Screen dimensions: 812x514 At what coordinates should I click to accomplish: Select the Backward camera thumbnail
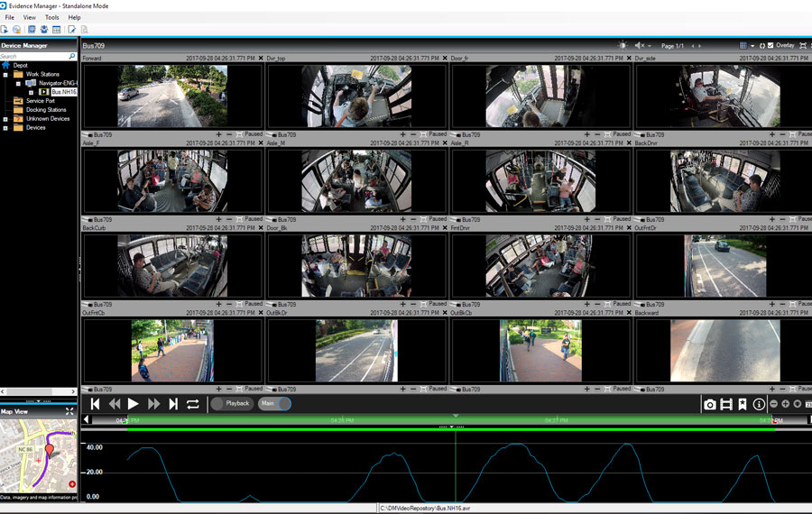(725, 351)
